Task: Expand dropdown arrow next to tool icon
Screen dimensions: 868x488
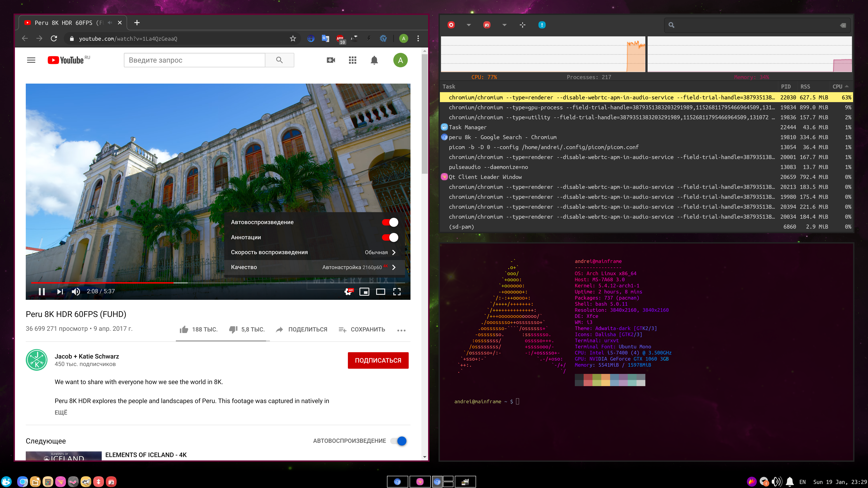Action: pyautogui.click(x=505, y=25)
